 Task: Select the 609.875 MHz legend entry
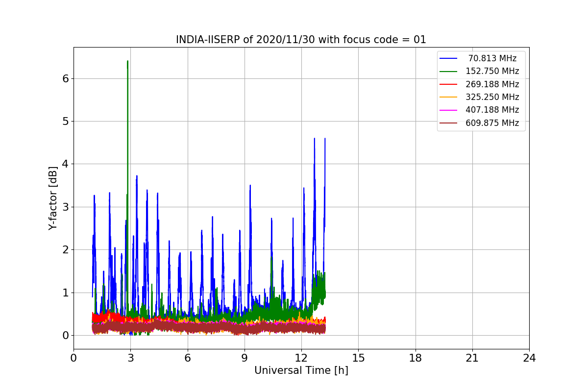479,123
